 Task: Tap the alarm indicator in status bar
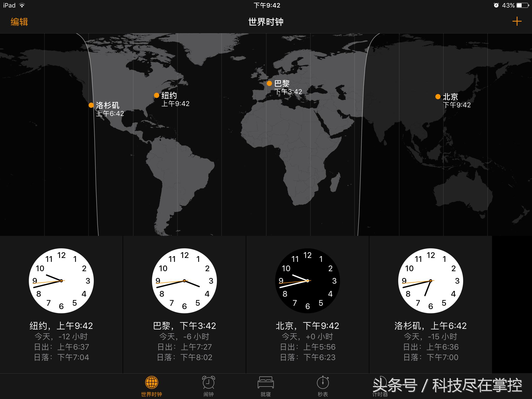click(x=496, y=5)
